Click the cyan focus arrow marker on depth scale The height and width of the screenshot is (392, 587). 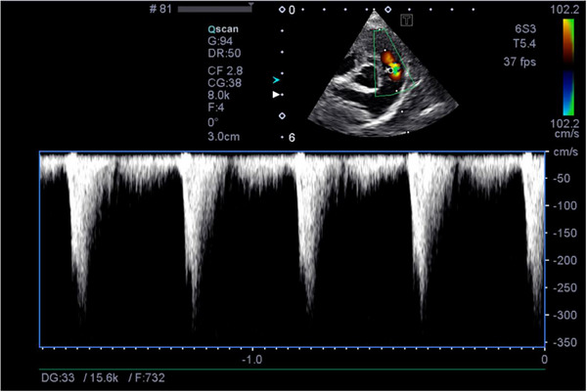[276, 80]
